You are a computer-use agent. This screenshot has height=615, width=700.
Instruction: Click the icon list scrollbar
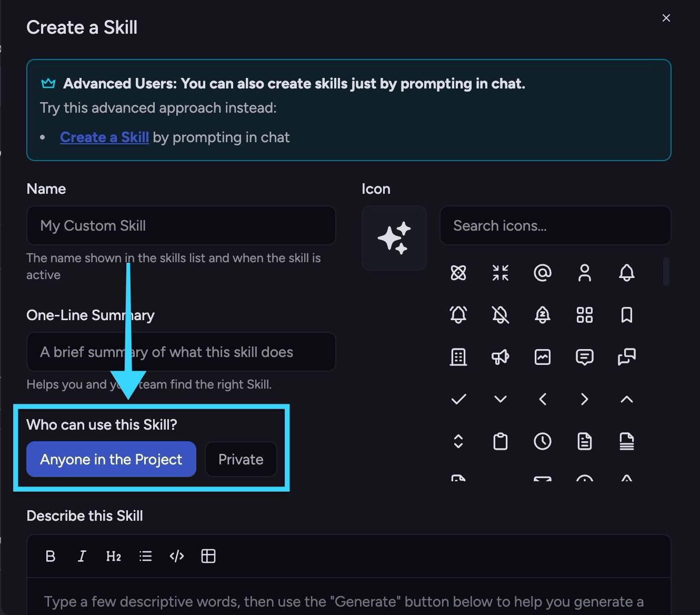pyautogui.click(x=666, y=271)
